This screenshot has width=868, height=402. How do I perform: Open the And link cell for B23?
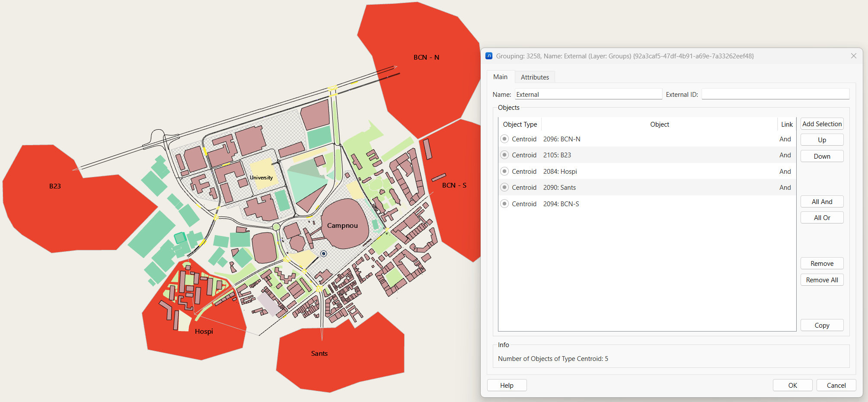coord(785,155)
